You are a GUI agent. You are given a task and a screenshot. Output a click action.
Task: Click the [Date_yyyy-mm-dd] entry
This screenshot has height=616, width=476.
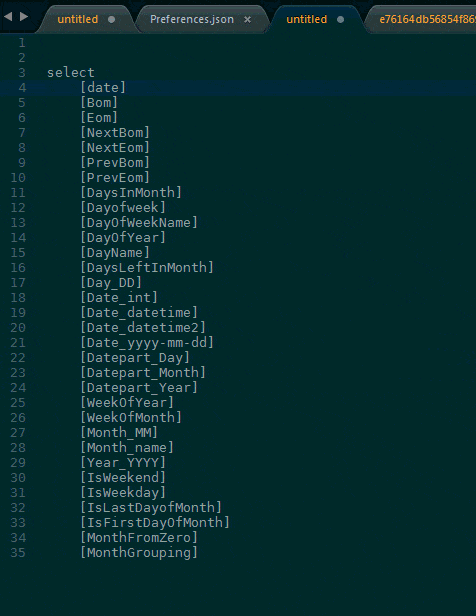[x=147, y=343]
